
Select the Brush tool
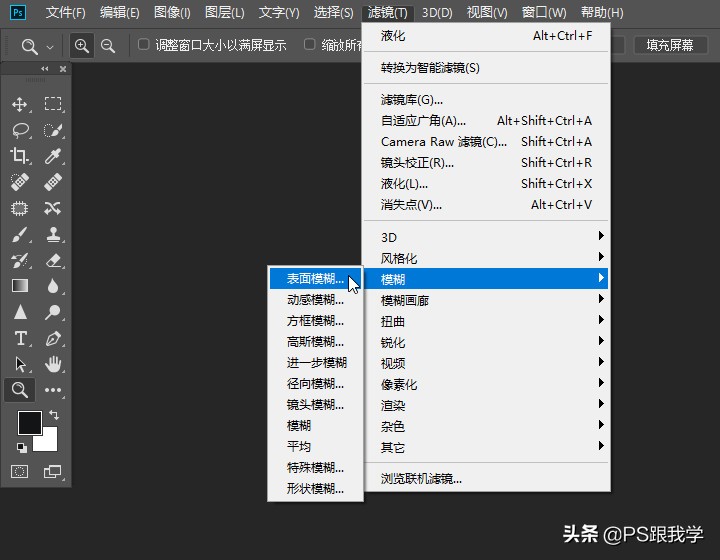20,235
